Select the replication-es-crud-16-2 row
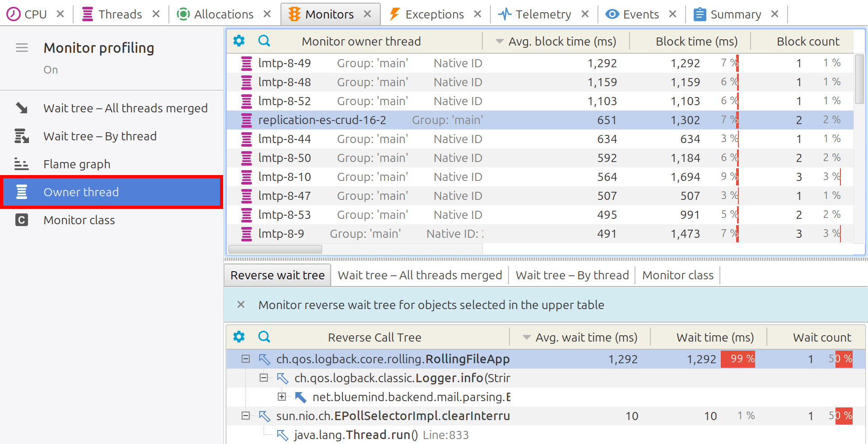This screenshot has width=868, height=444. (x=540, y=120)
